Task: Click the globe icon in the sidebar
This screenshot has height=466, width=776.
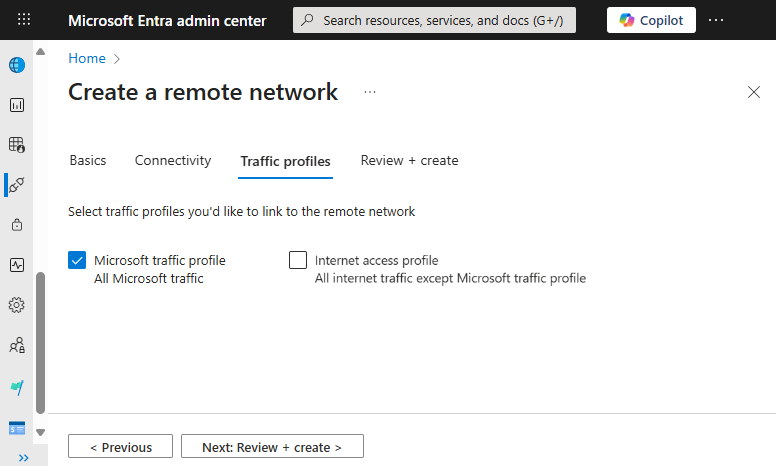Action: pyautogui.click(x=16, y=65)
